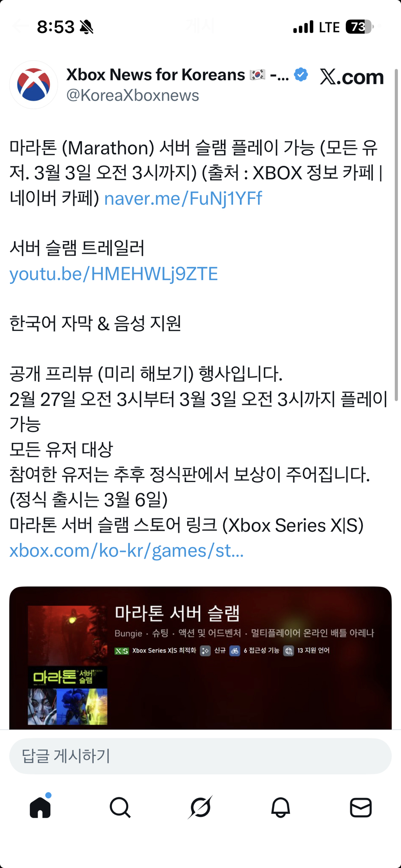Open the youtu.be/HMEHWLj9ZTE trailer link

coord(114,274)
